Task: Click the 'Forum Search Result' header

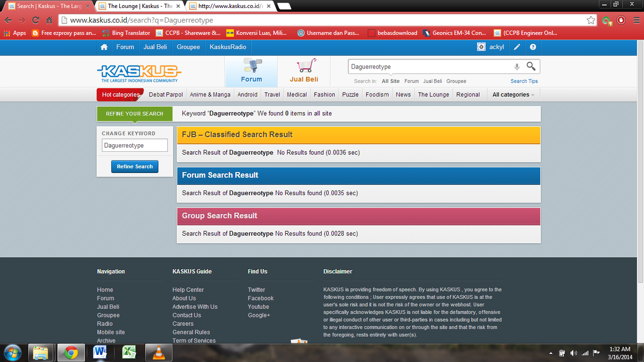Action: click(359, 175)
